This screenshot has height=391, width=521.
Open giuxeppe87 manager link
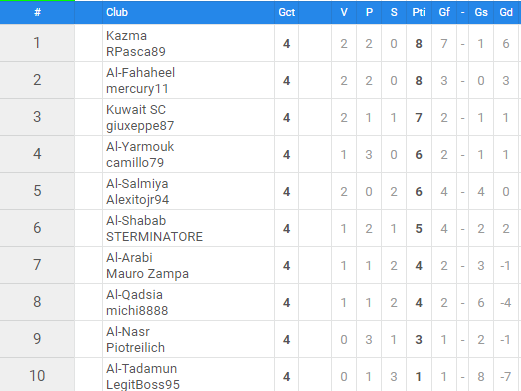[x=140, y=126]
